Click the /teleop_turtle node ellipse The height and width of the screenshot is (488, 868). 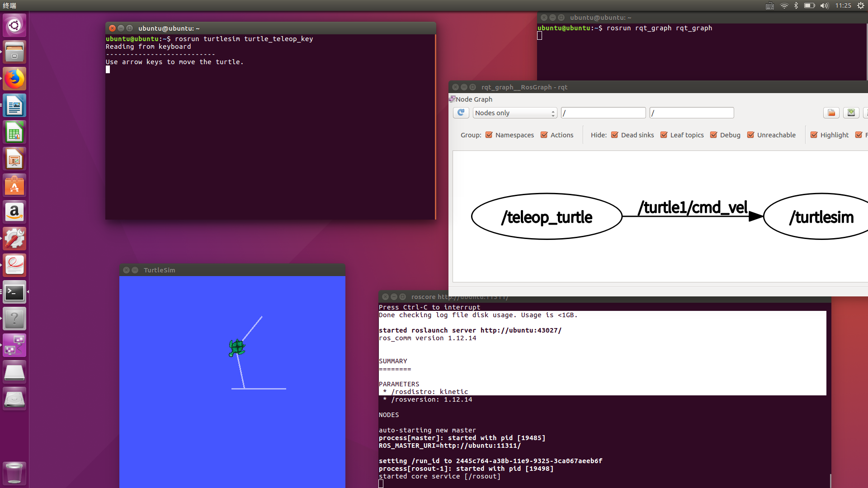pos(546,217)
